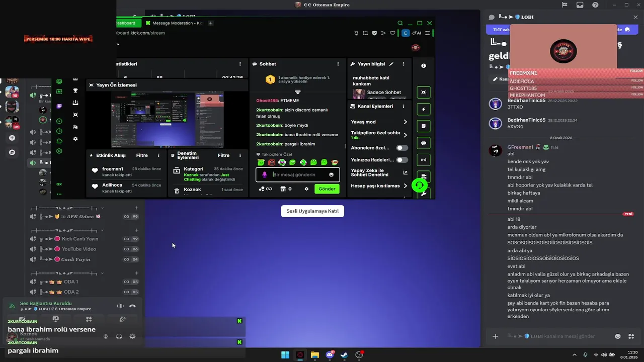Click the lightning bolt icon in Kick right rail
Image resolution: width=644 pixels, height=362 pixels.
(424, 109)
